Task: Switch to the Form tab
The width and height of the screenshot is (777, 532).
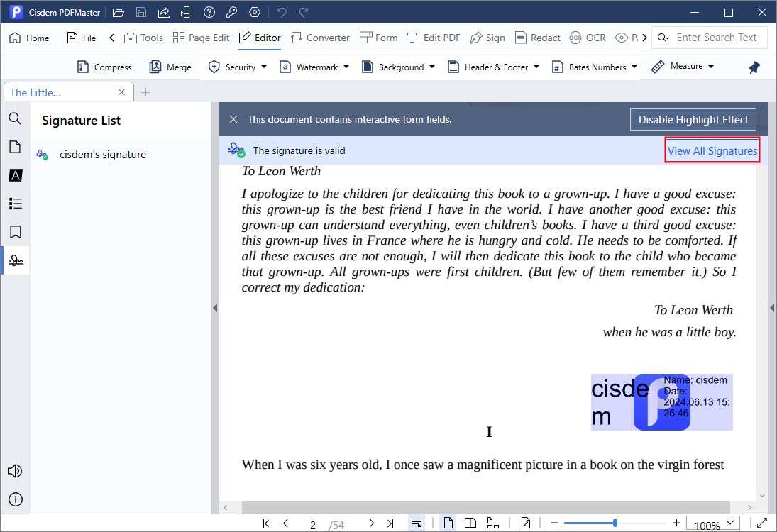Action: click(379, 38)
